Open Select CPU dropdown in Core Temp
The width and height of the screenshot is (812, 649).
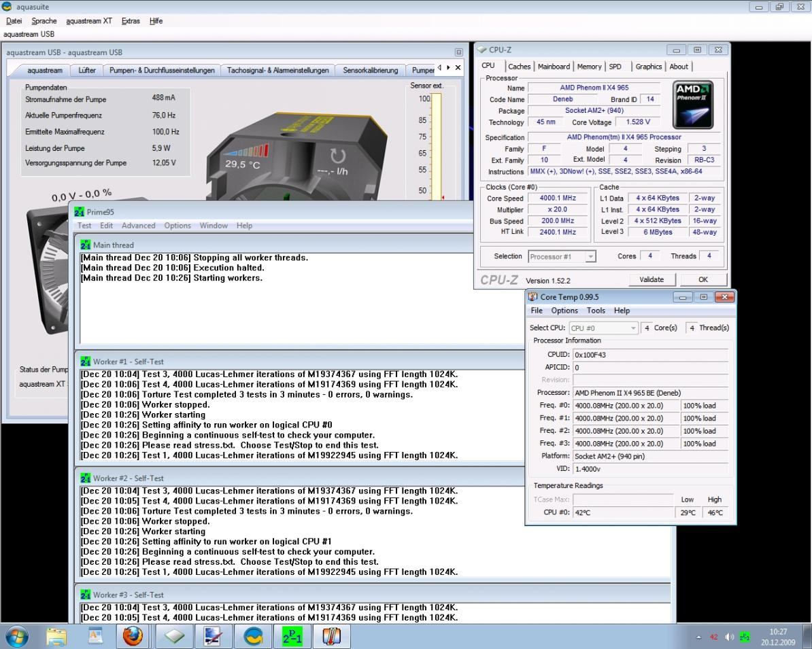click(x=603, y=328)
